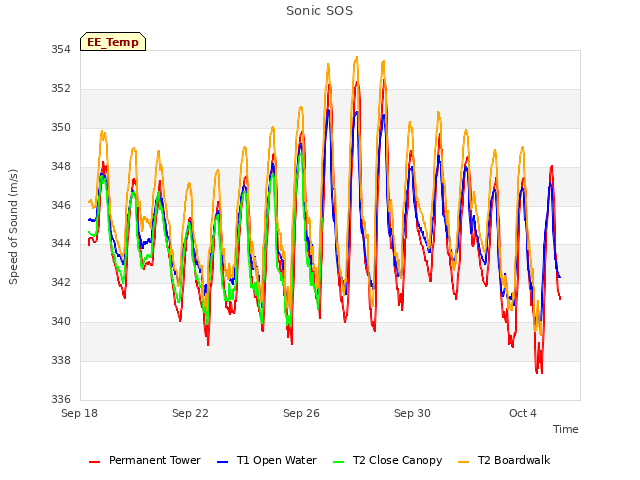Toggle the T2 Close Canopy legend entry
This screenshot has width=640, height=480.
pos(387,460)
